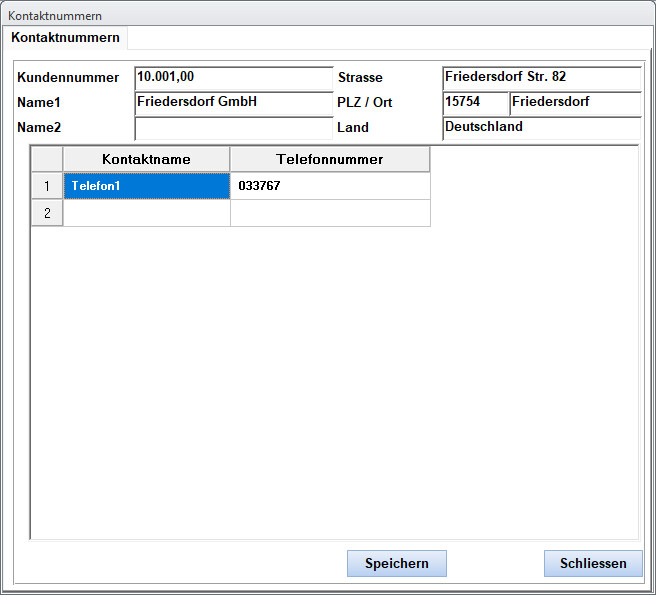Select the Name1 field with Friedersdorf GmbH
The image size is (656, 595).
click(233, 103)
